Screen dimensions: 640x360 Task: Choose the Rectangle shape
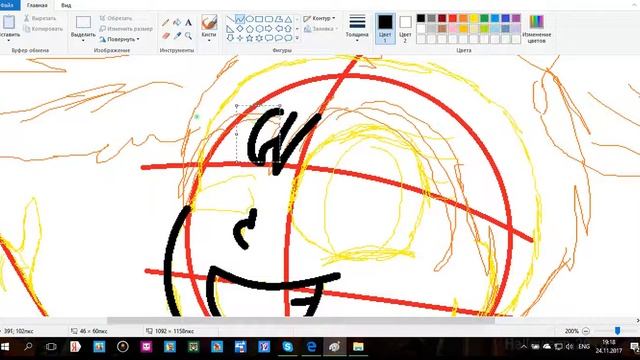[259, 19]
